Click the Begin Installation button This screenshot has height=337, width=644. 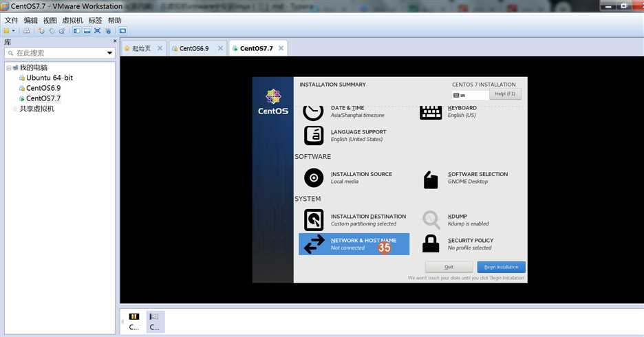coord(501,267)
